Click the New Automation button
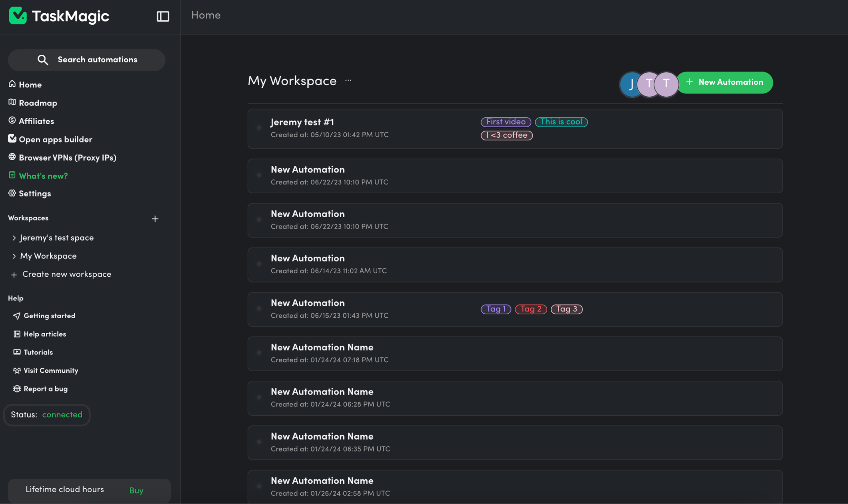The height and width of the screenshot is (504, 848). click(726, 82)
